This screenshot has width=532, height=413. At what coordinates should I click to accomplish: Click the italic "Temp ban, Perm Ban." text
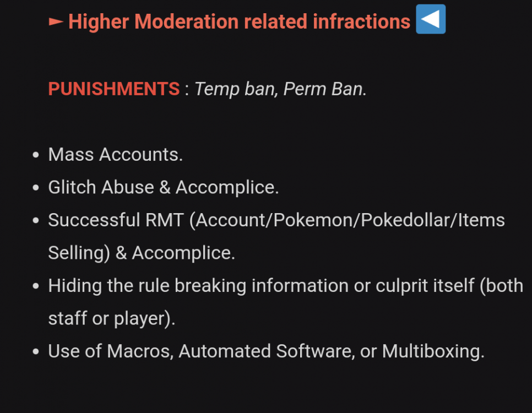[280, 89]
